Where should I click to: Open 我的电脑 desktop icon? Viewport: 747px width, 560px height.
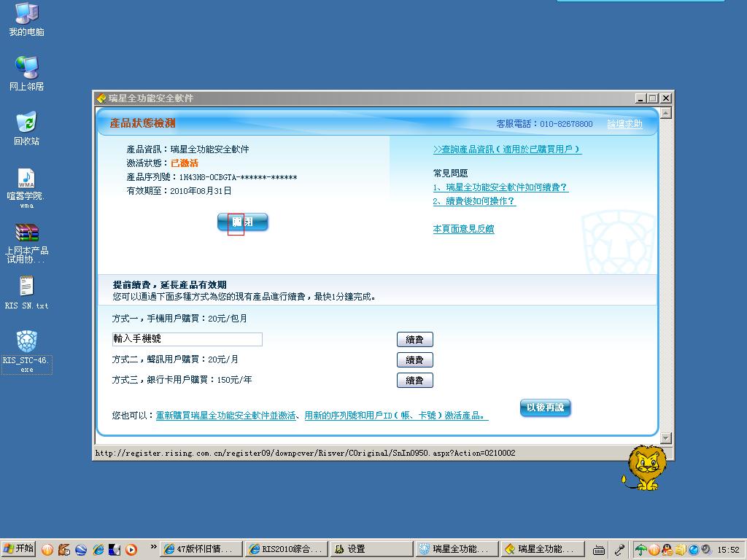(x=27, y=19)
